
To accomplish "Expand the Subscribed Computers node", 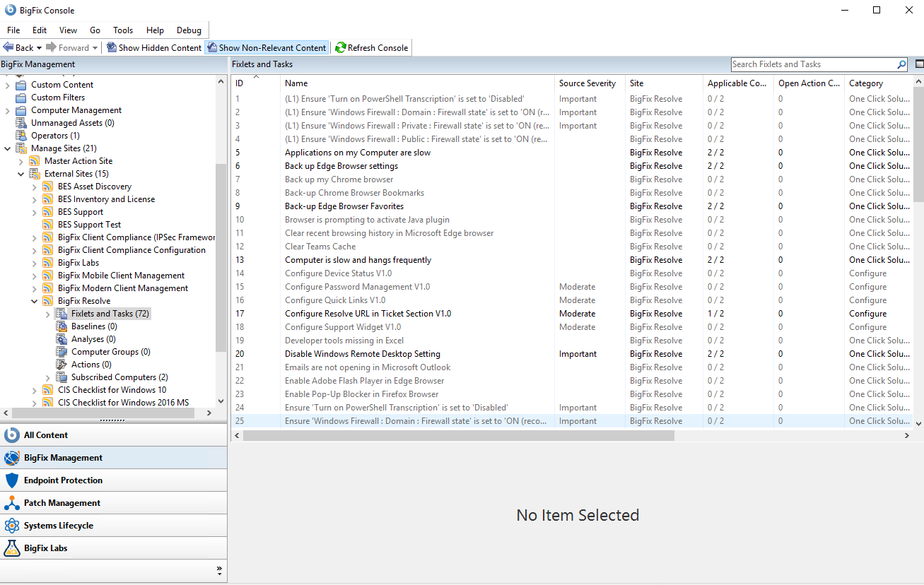I will pos(48,377).
